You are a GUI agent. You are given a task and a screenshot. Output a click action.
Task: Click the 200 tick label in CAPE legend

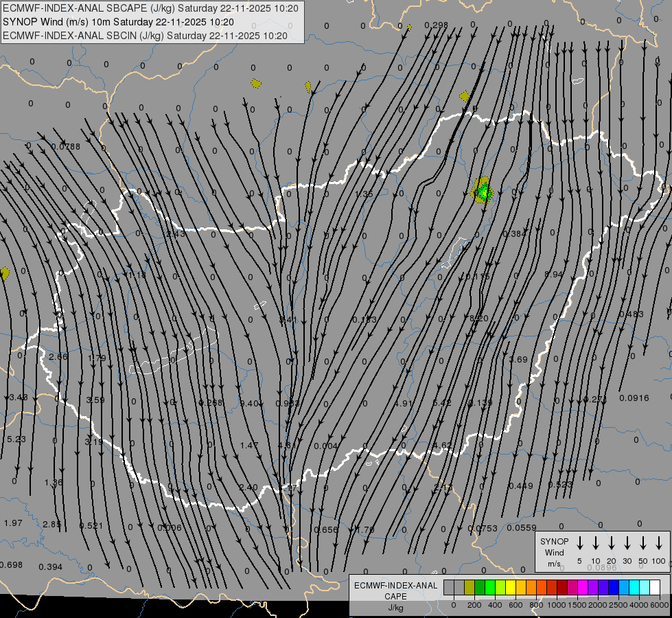(x=474, y=605)
